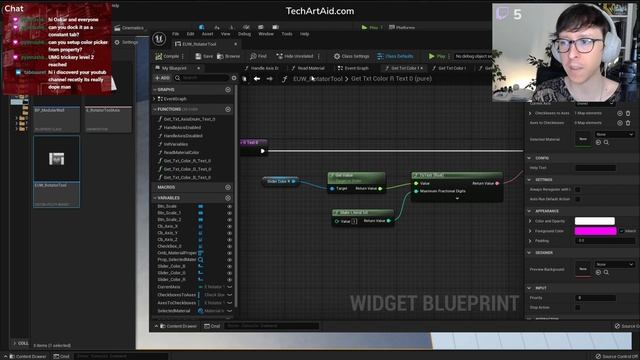Viewport: 640px width, 360px height.
Task: Toggle visibility eye for CheckBox_0 variable
Action: 229,247
